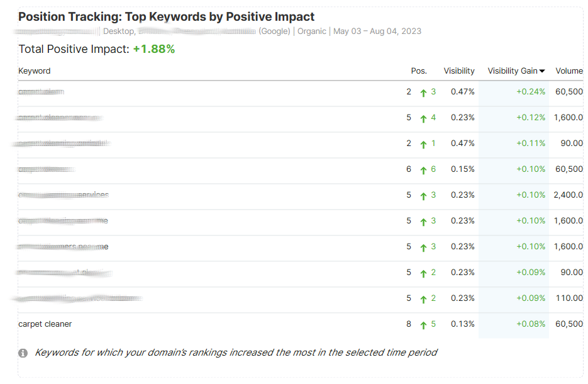Click the Position Tracking widget title
This screenshot has height=384, width=588.
167,17
